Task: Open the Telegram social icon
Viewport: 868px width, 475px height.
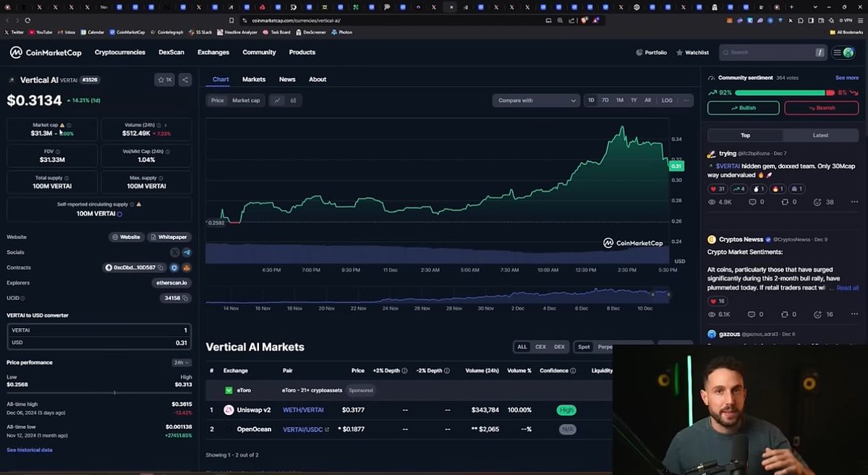Action: point(187,252)
